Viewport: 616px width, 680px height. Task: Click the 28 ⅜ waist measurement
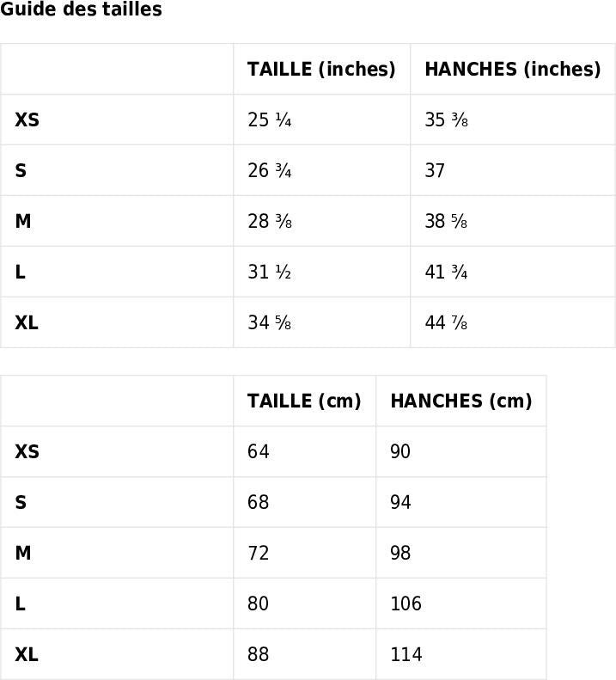tap(270, 221)
